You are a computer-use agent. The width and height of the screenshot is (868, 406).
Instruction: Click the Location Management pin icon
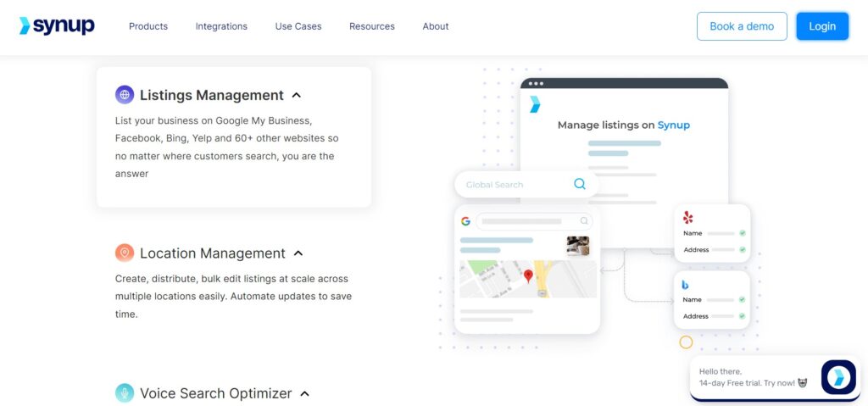tap(125, 253)
